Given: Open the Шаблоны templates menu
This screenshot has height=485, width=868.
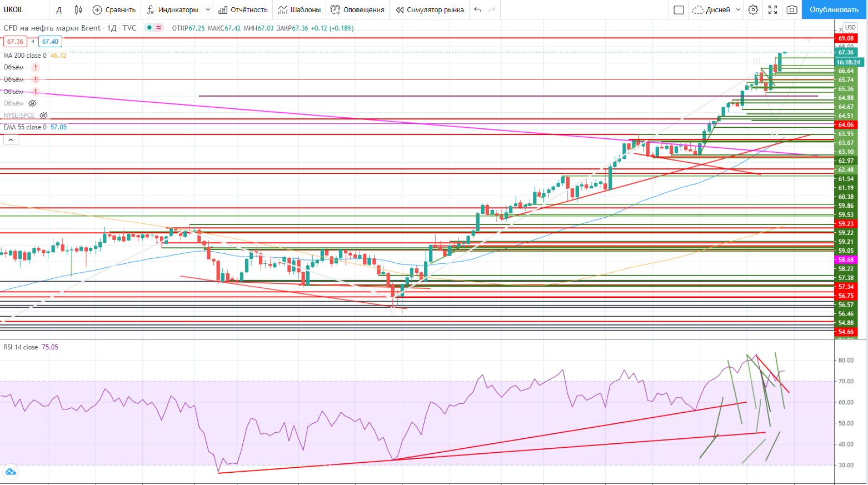Looking at the screenshot, I should tap(300, 9).
